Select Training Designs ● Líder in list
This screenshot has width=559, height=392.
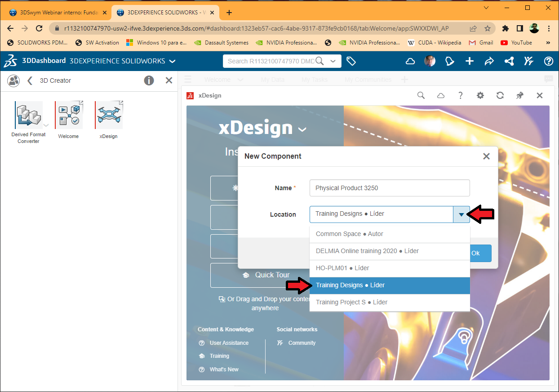pos(390,285)
